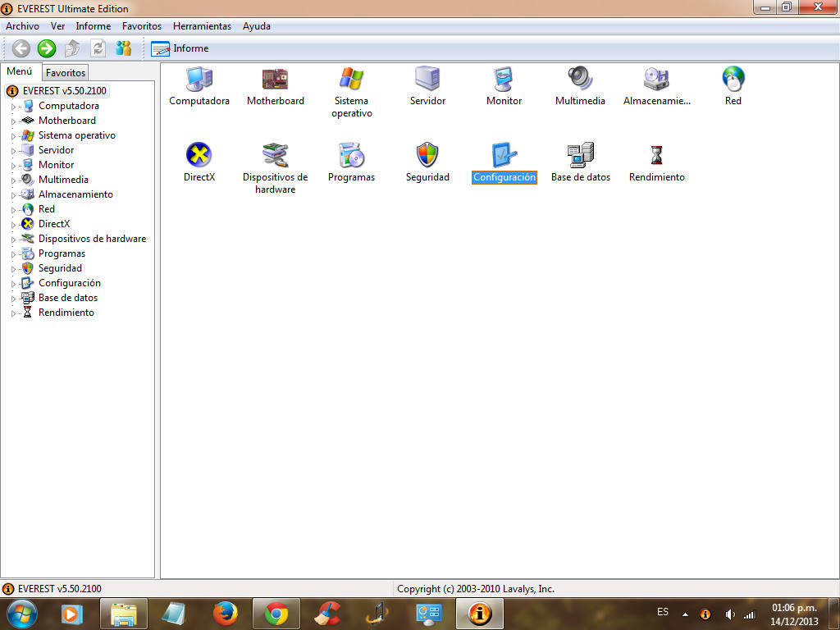The height and width of the screenshot is (630, 840).
Task: Open the Motherboard icon in main panel
Action: [275, 80]
